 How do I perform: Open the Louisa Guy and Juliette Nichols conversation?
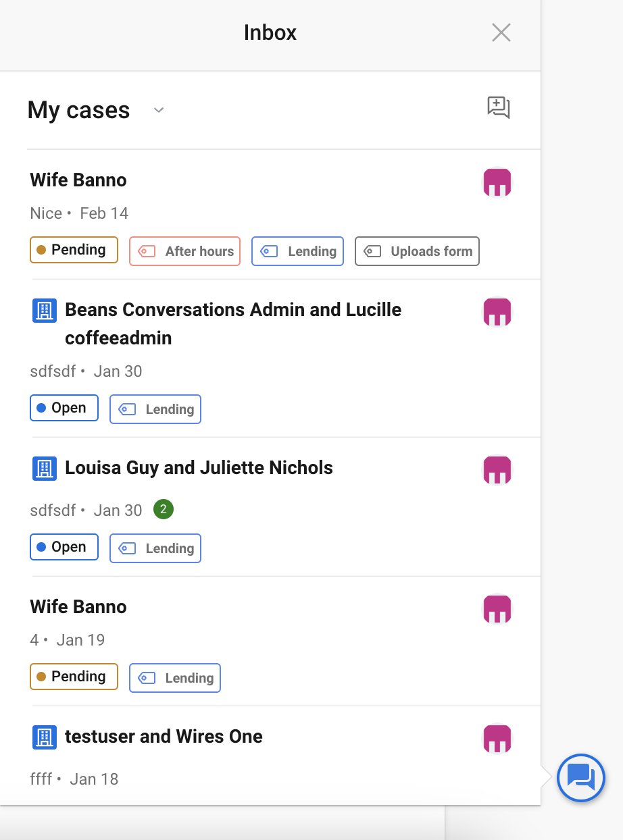click(199, 468)
